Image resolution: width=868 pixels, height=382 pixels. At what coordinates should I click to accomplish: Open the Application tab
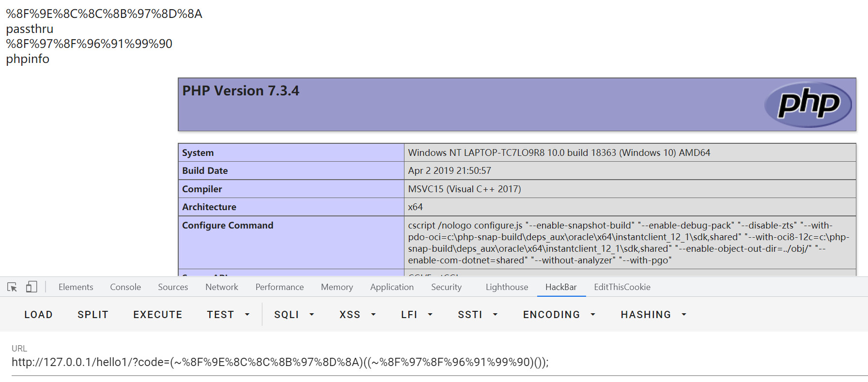392,287
